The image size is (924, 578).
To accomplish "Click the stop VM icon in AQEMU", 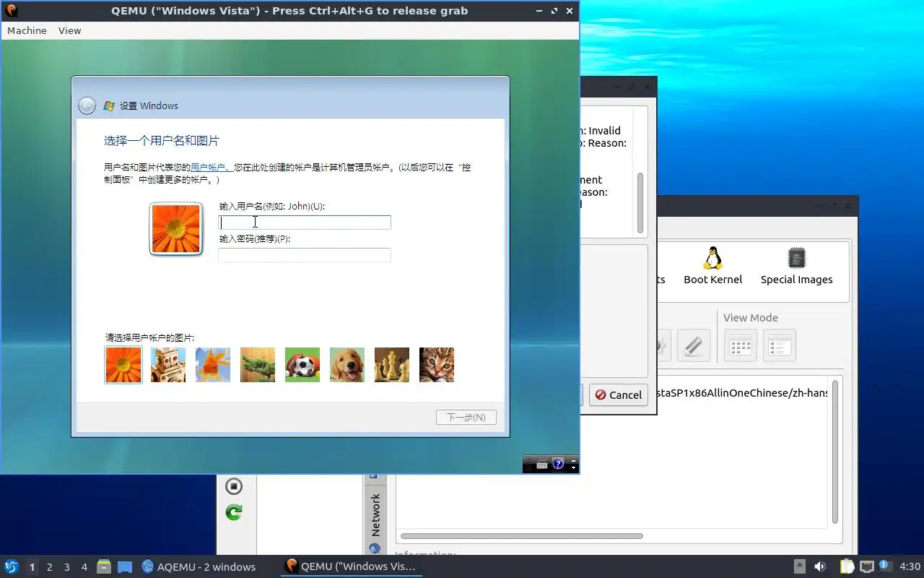I will (234, 486).
